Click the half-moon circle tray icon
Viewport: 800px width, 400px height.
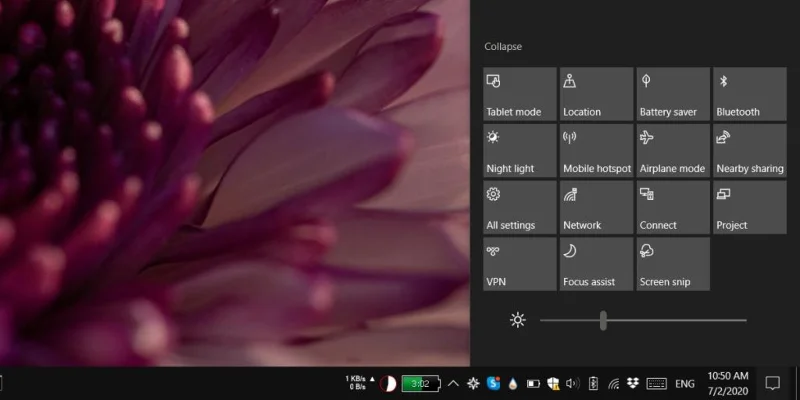[388, 383]
